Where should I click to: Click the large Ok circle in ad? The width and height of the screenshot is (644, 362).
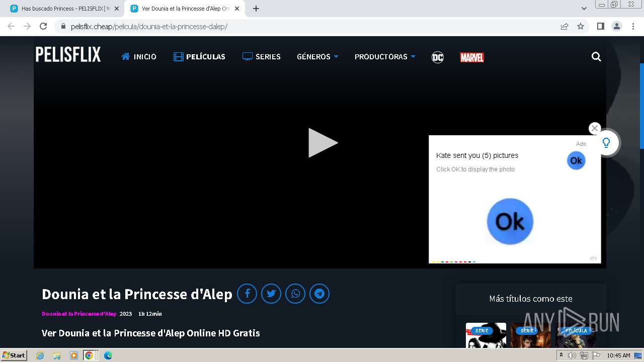click(510, 221)
